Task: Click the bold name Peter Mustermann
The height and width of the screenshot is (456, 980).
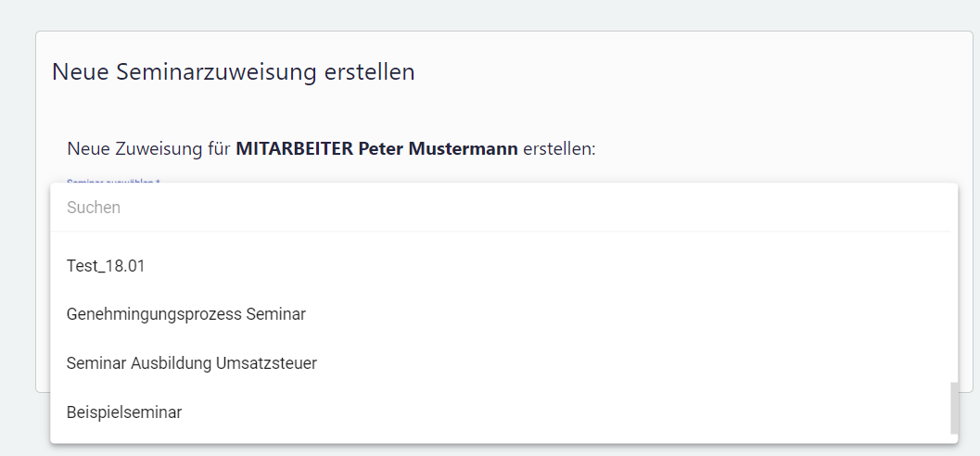Action: 438,148
